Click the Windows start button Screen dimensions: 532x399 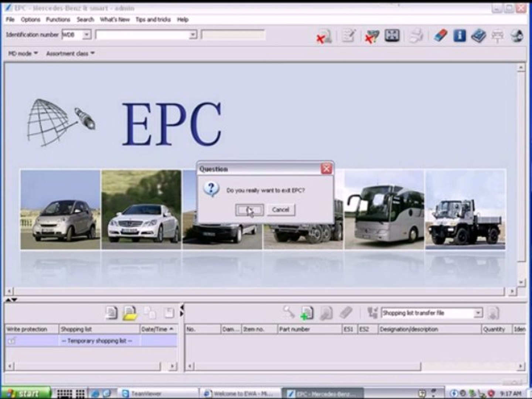(x=25, y=393)
